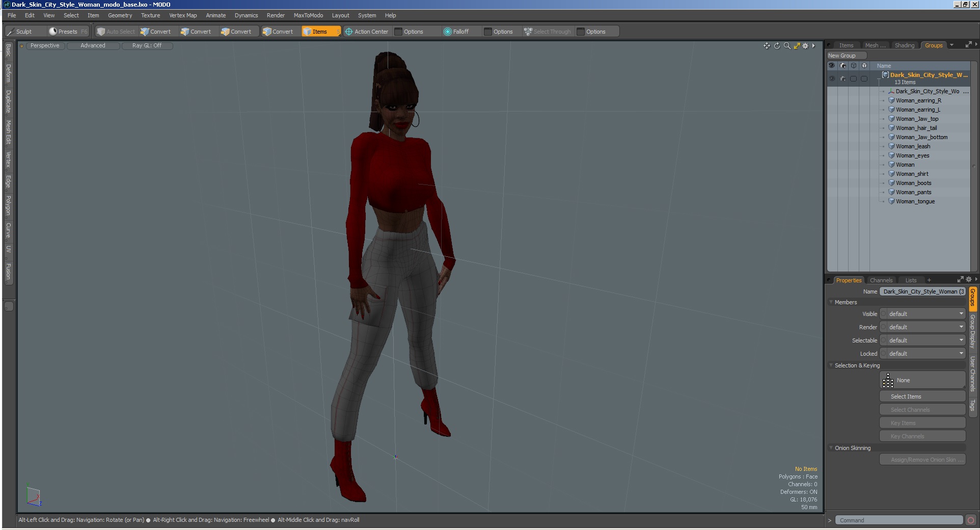Click the Select Items button
980x530 pixels.
[922, 396]
